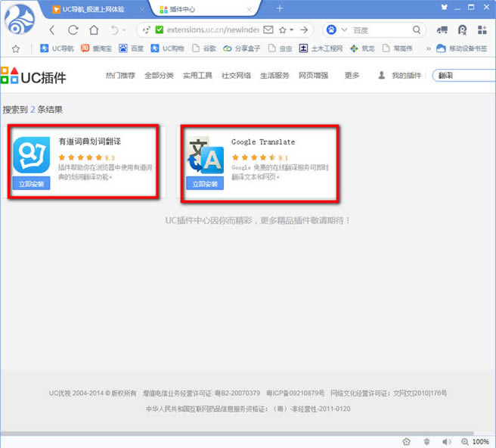Select the 网页增强 menu
This screenshot has height=448, width=496.
point(313,76)
